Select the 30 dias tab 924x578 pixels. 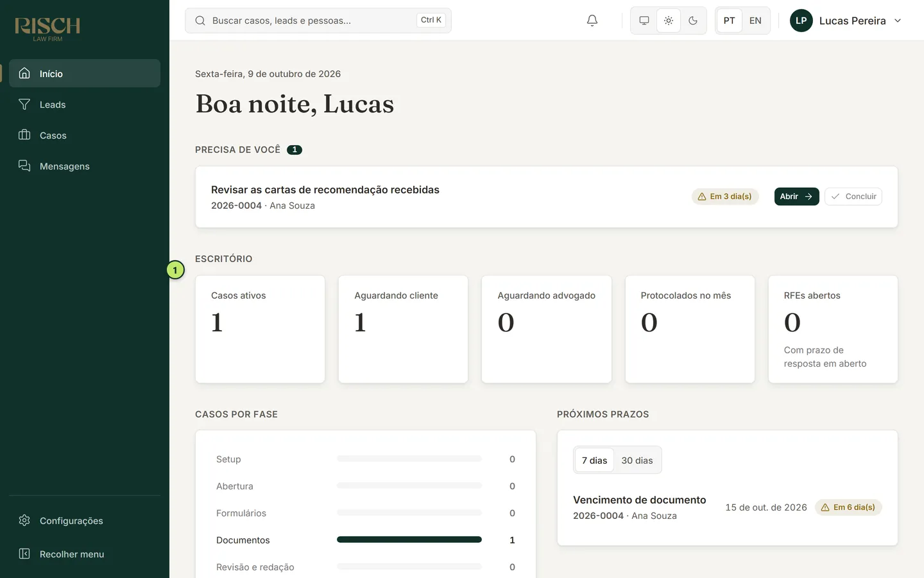pyautogui.click(x=637, y=460)
